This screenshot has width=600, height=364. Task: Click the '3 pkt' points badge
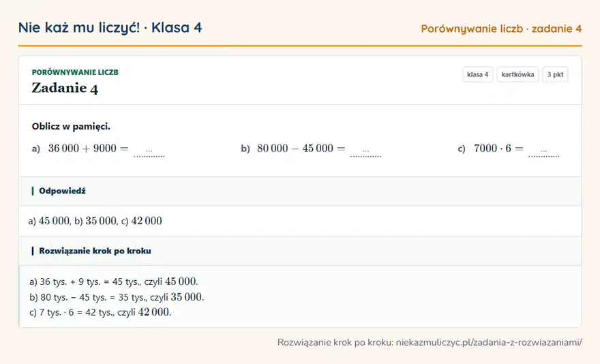(555, 74)
